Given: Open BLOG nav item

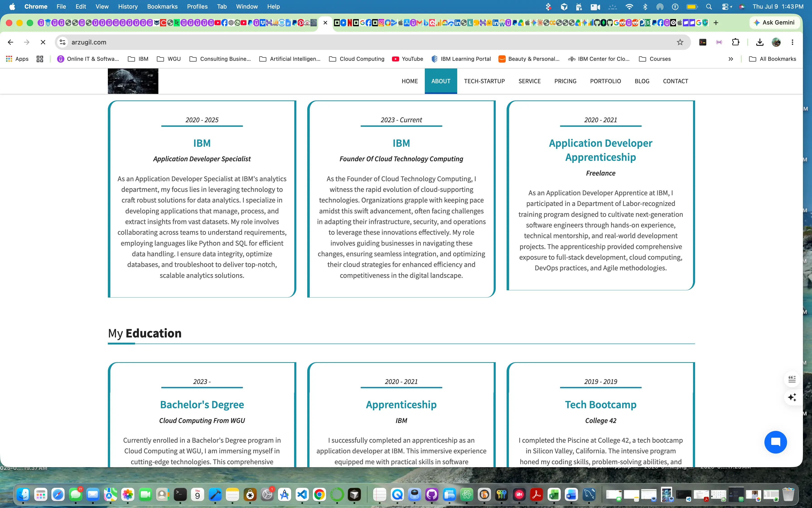Looking at the screenshot, I should pos(642,81).
